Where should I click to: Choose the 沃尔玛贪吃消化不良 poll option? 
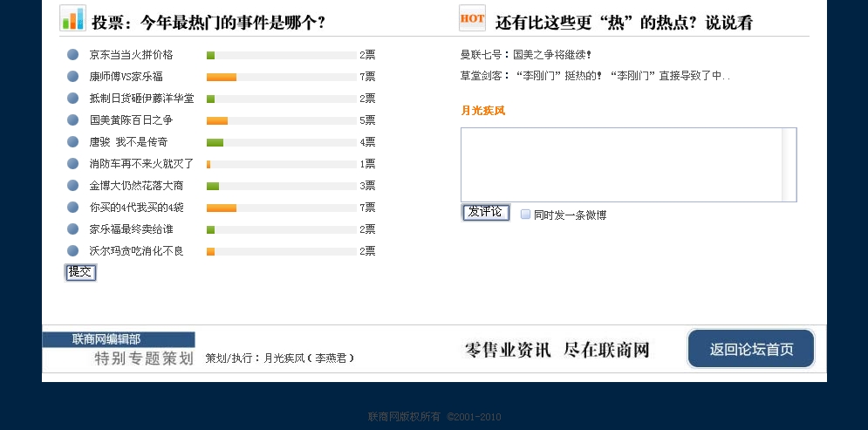point(73,251)
